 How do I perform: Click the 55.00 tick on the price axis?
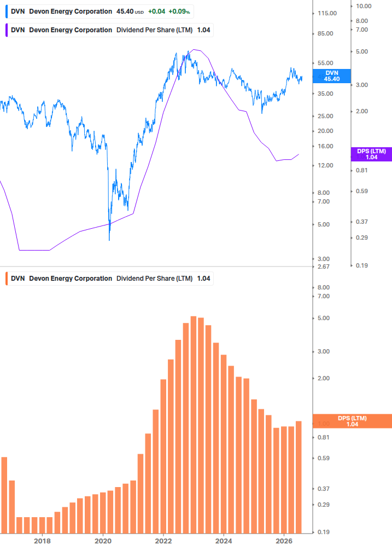click(325, 63)
